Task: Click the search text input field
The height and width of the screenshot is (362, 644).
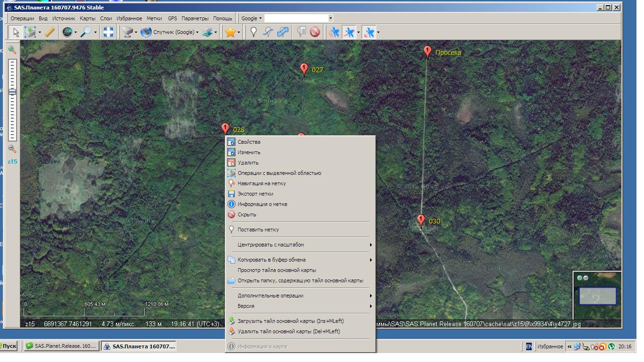Action: [296, 18]
